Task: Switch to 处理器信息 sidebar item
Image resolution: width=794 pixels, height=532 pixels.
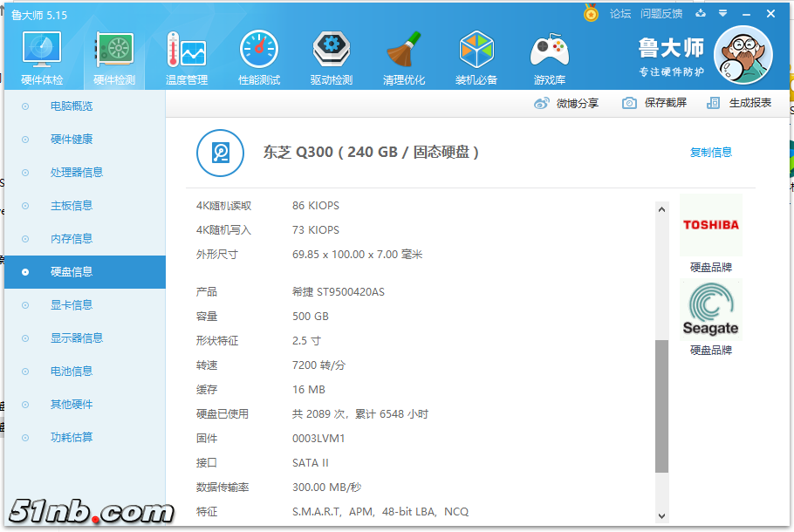Action: (x=77, y=173)
